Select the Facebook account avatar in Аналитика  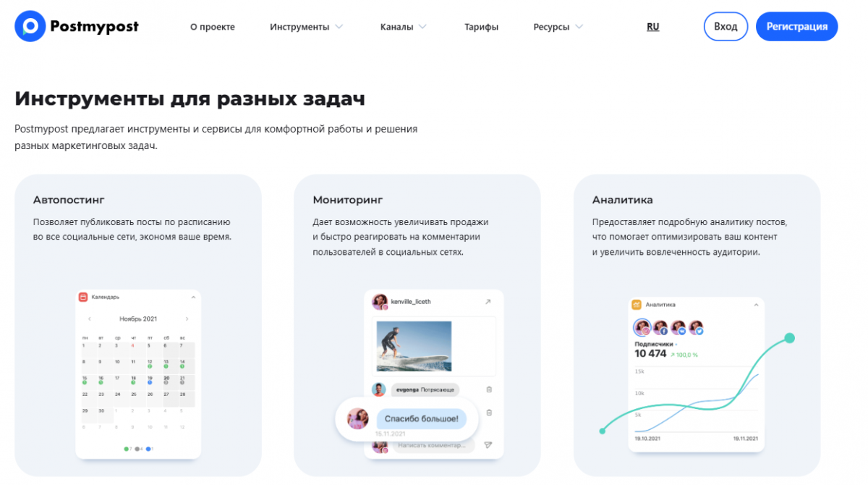coord(660,327)
